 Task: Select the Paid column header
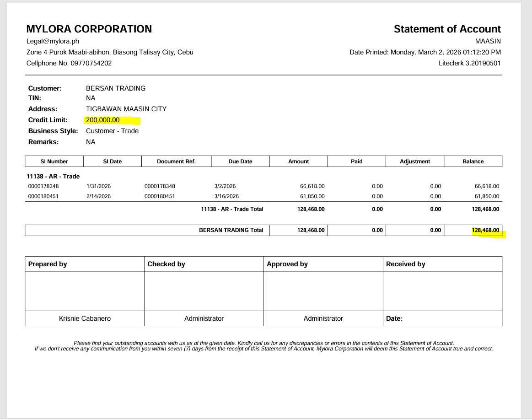point(356,162)
